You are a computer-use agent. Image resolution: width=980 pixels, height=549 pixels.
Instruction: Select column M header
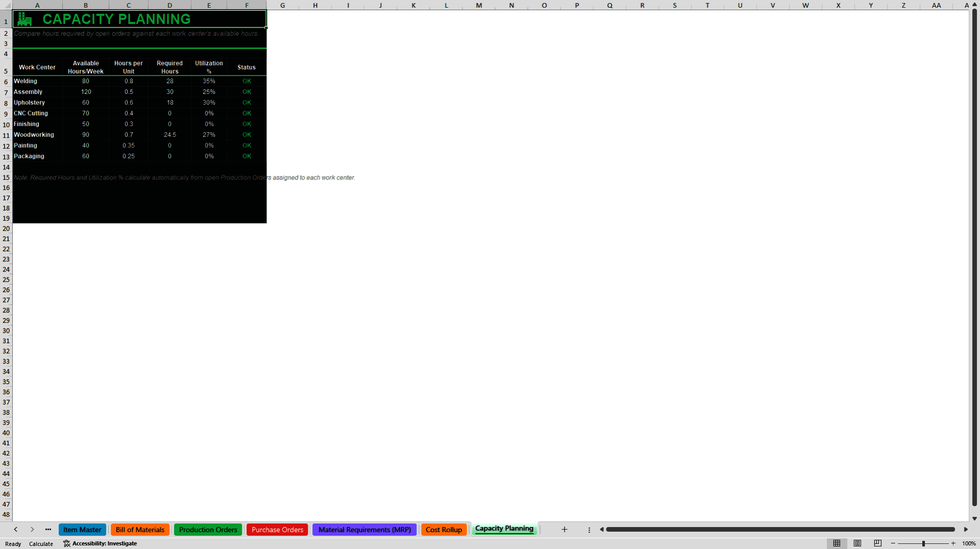point(479,5)
